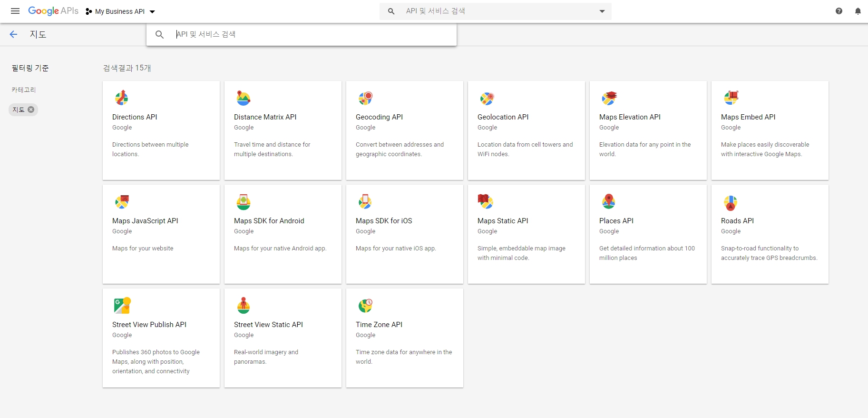Click the top header search input
Viewport: 868px width, 418px height.
(x=495, y=11)
